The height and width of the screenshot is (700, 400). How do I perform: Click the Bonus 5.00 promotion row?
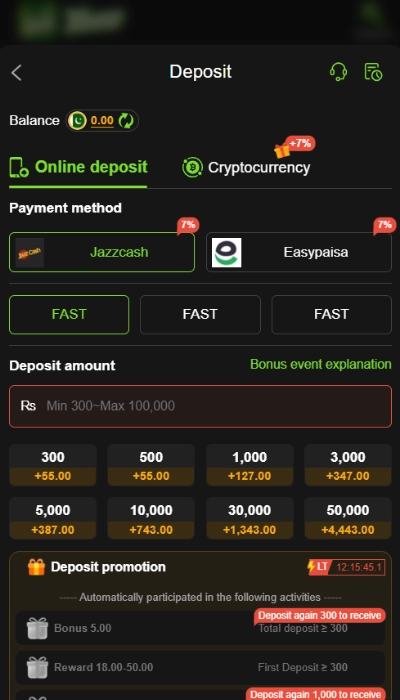coord(200,628)
